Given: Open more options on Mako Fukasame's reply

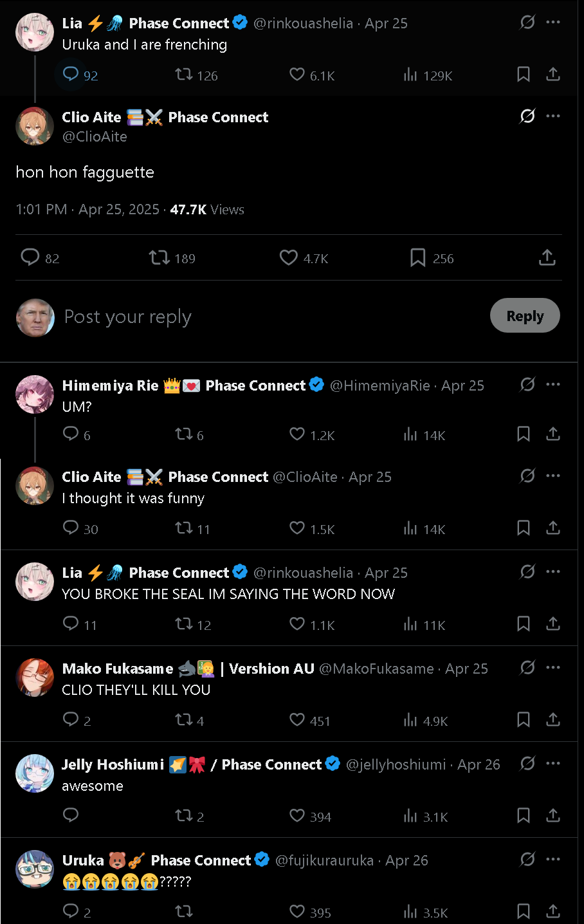Looking at the screenshot, I should 553,668.
